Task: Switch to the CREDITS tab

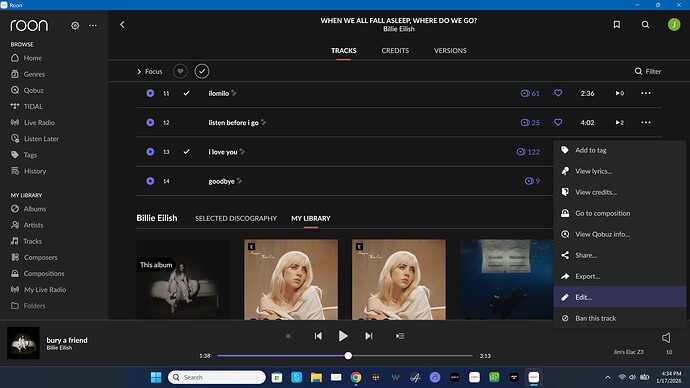Action: coord(395,51)
